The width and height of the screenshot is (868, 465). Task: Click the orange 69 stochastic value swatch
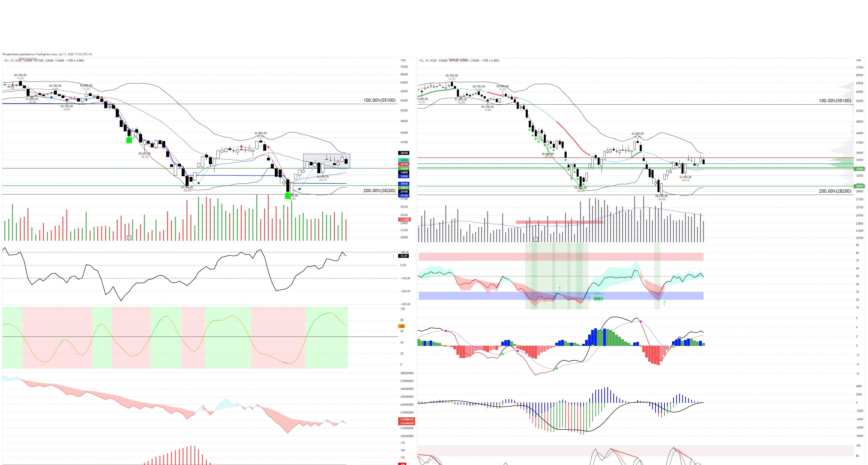402,326
